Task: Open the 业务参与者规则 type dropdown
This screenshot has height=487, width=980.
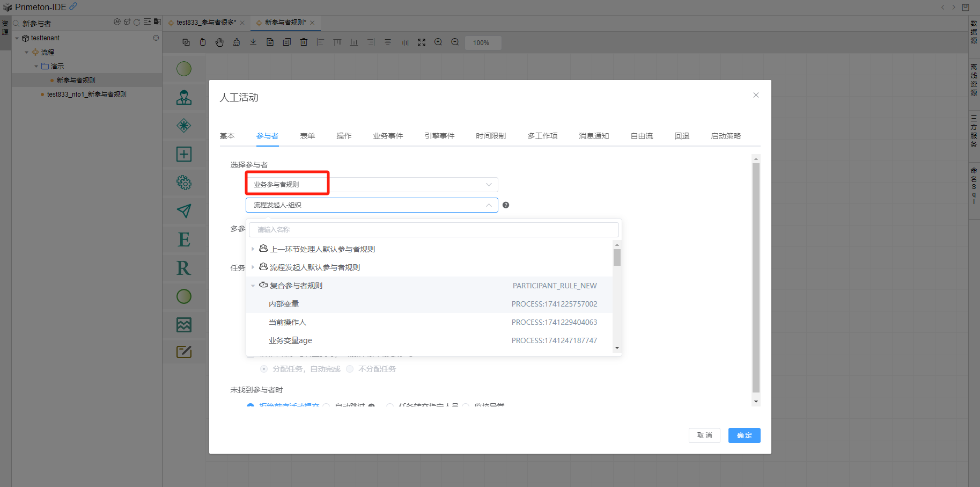Action: 371,185
